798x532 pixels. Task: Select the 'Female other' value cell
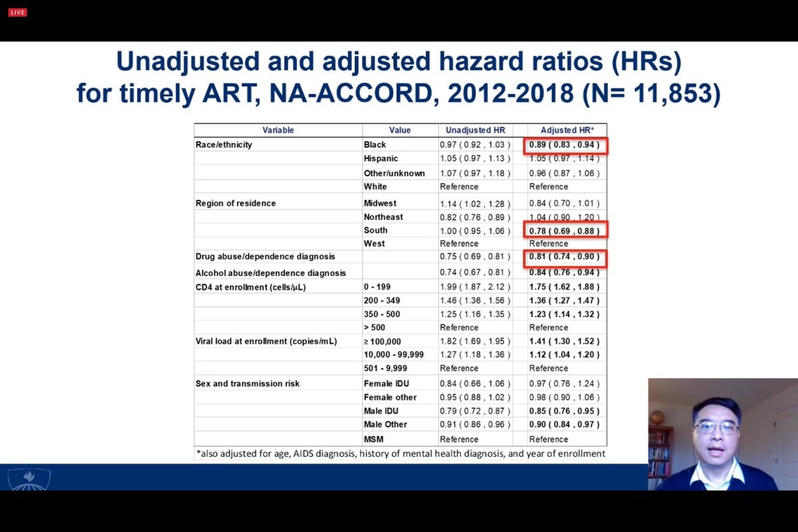pos(390,397)
